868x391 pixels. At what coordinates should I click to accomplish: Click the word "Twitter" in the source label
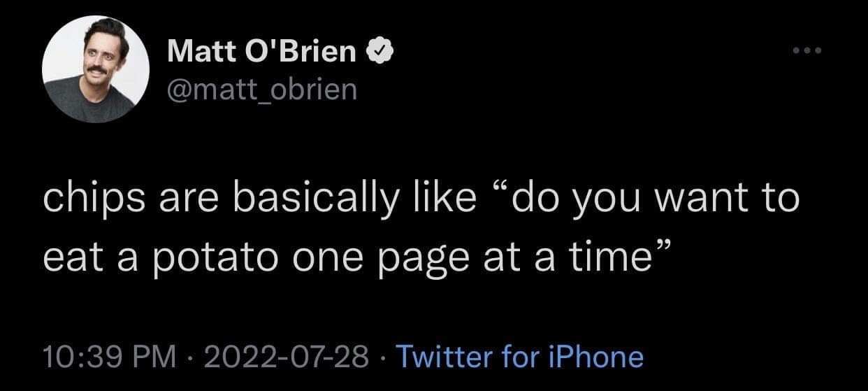(x=447, y=357)
